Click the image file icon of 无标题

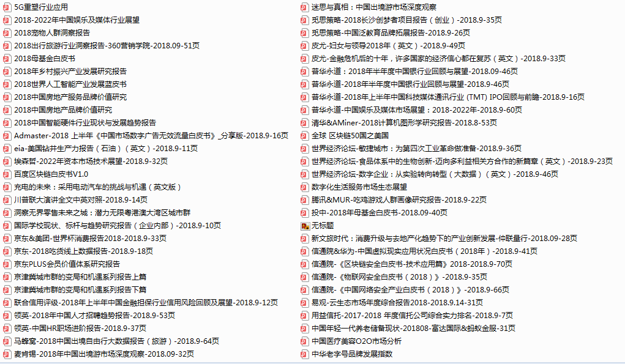(305, 226)
